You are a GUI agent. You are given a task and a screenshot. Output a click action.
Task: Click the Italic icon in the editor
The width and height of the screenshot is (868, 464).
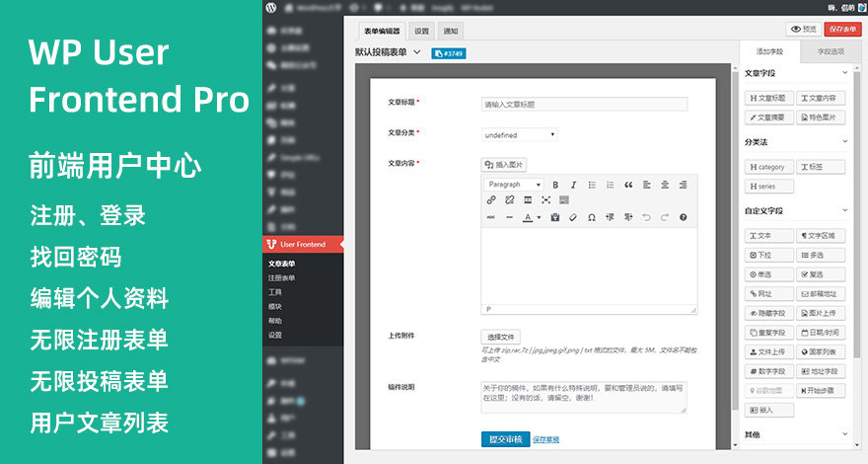[x=573, y=185]
